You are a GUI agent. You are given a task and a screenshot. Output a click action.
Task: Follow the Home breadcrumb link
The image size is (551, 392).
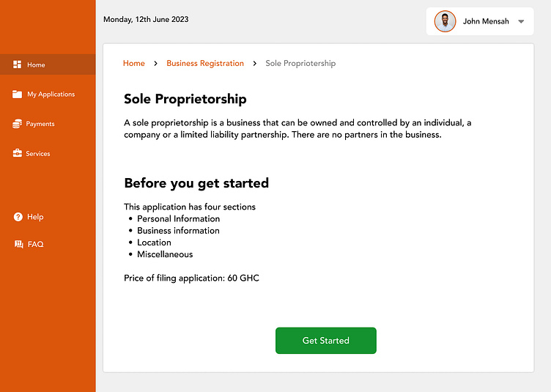[x=134, y=64]
